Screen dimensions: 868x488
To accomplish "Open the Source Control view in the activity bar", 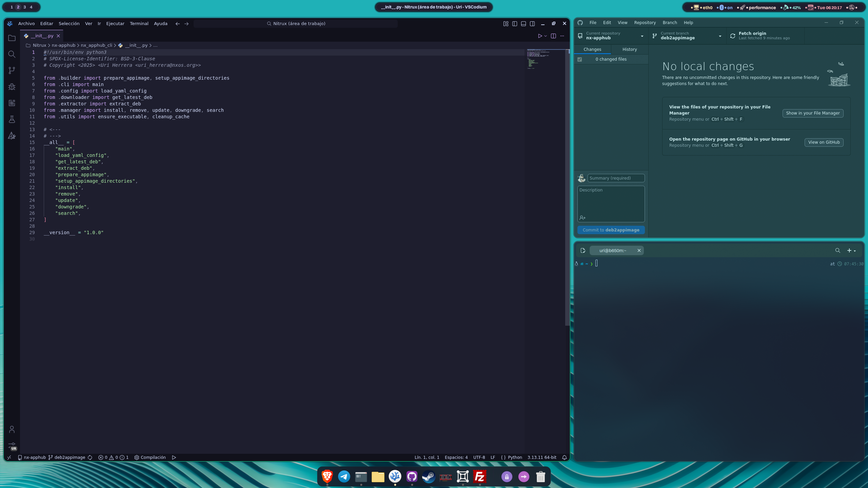I will pos(12,70).
